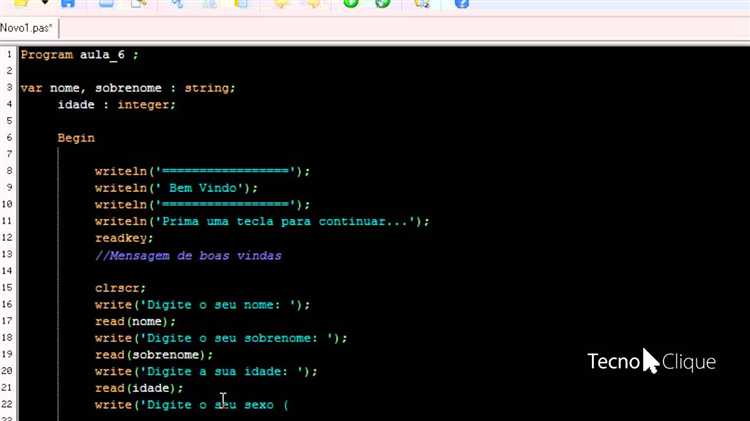Expand the dropdown arrow beside the open folder
Viewport: 750px width, 421px height.
(44, 4)
